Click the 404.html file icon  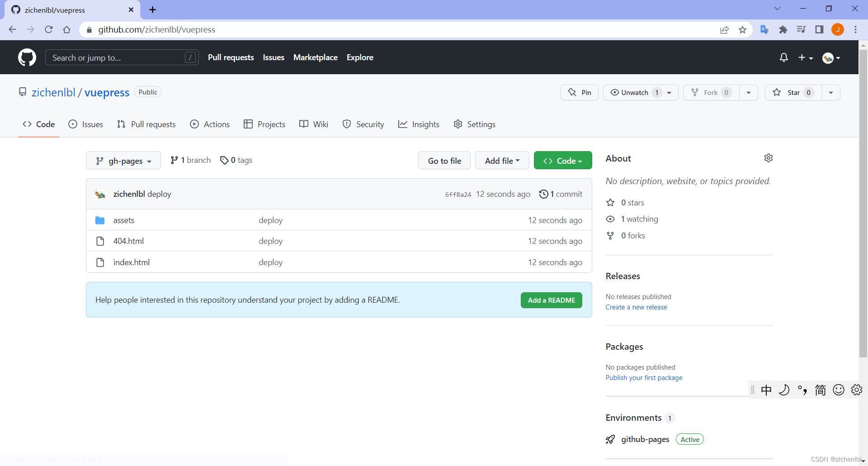(100, 241)
